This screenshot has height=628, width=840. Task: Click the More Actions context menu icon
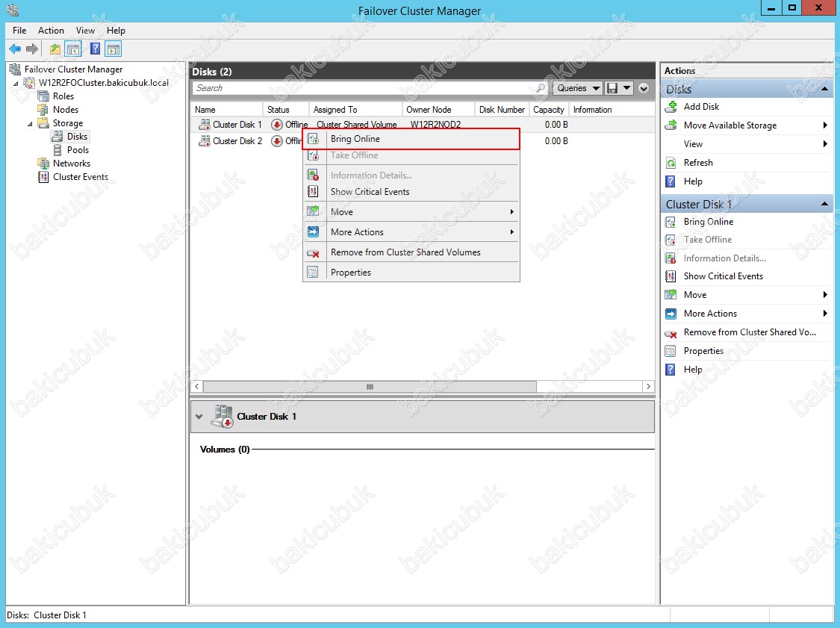(313, 232)
